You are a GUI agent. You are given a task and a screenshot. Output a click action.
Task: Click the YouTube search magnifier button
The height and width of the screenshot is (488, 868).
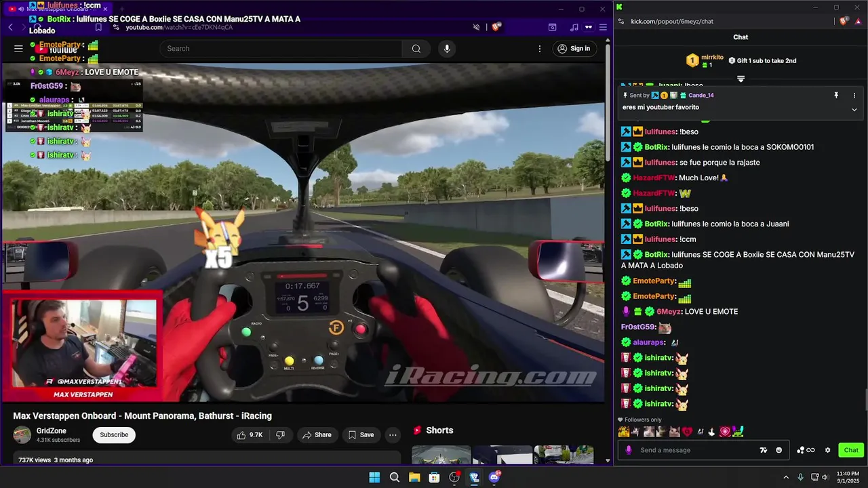click(x=416, y=49)
